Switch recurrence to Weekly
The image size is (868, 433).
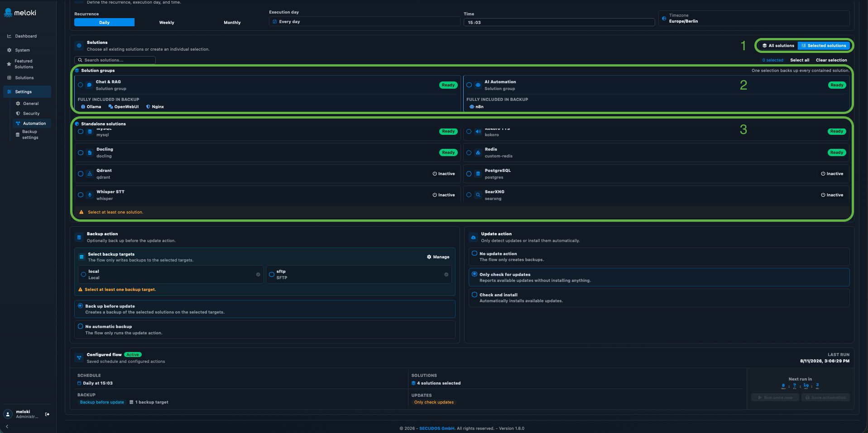[167, 23]
